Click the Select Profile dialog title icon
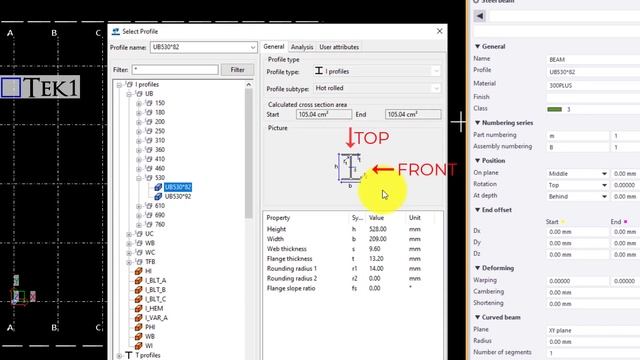This screenshot has width=640, height=360. (116, 31)
